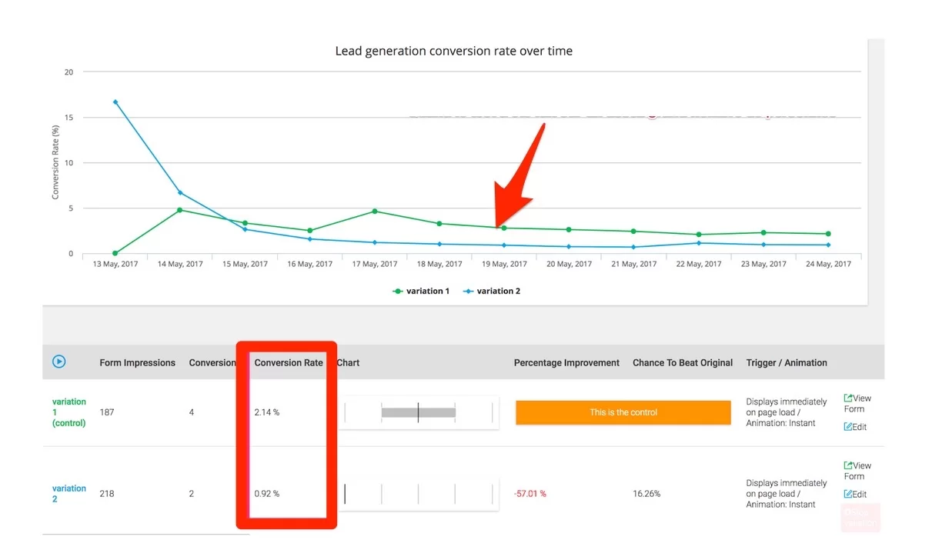Open the blue variation 2 row link

[68, 493]
